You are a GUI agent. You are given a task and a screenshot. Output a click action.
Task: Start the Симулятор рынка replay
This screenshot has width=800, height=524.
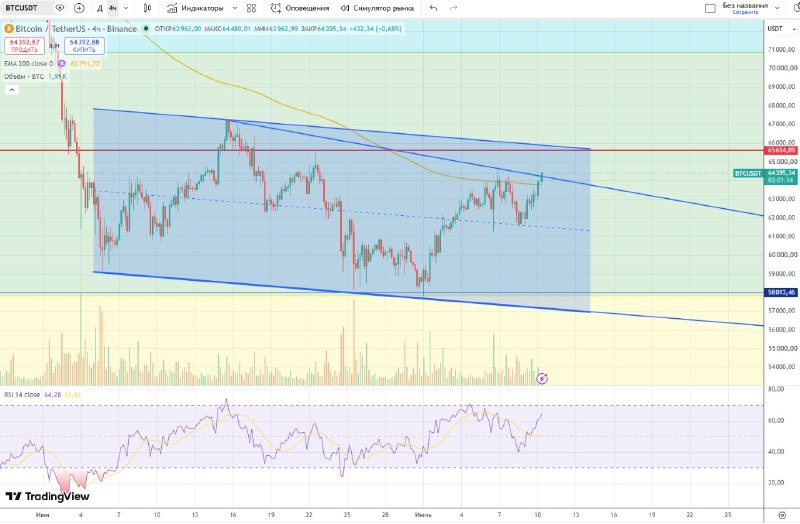(x=377, y=8)
